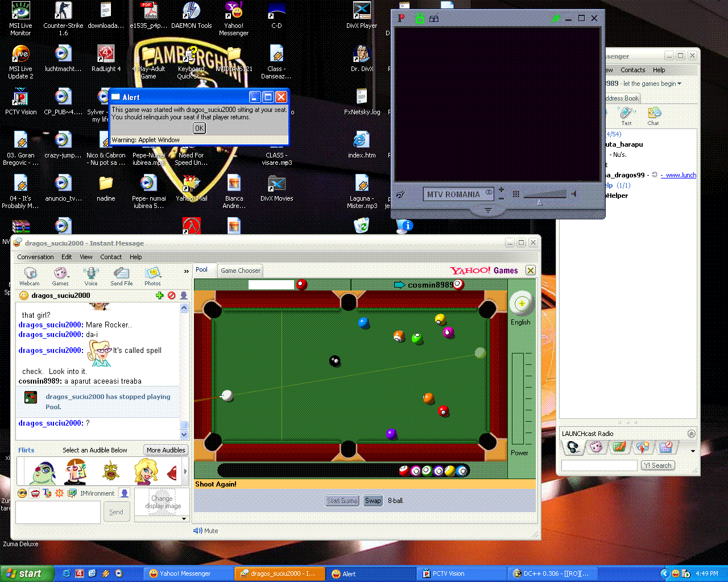The image size is (728, 582).
Task: Open the Contact menu
Action: 111,257
